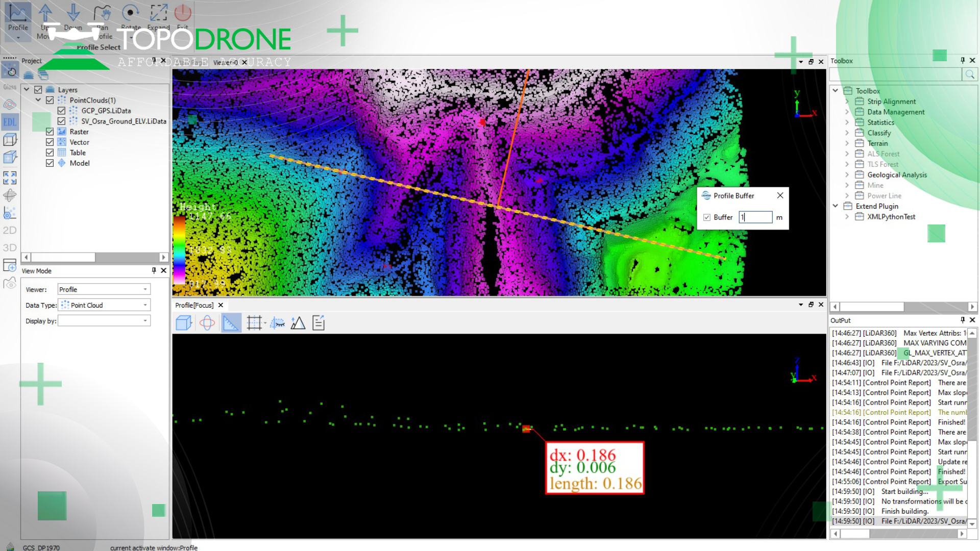Toggle the EDL display mode button
This screenshot has height=551, width=980.
click(x=10, y=122)
